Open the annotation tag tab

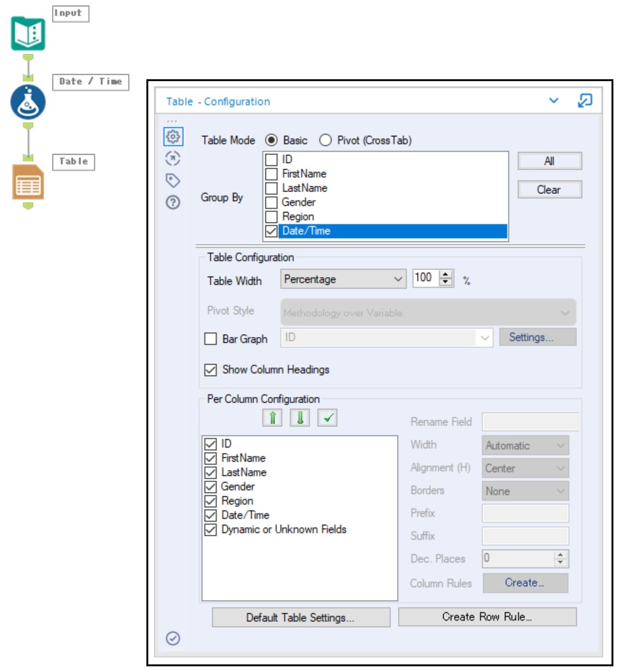(173, 181)
